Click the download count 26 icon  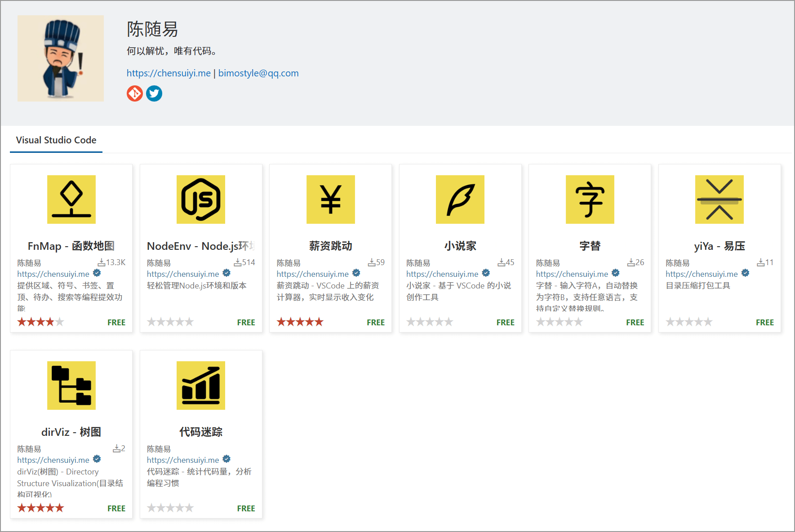[631, 262]
